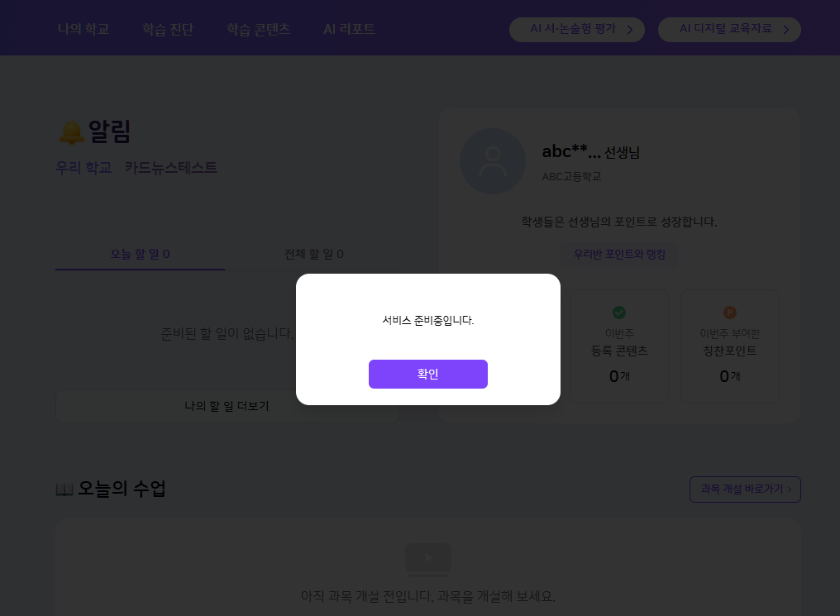Select the 카드뉴스테스트 tab

(171, 167)
